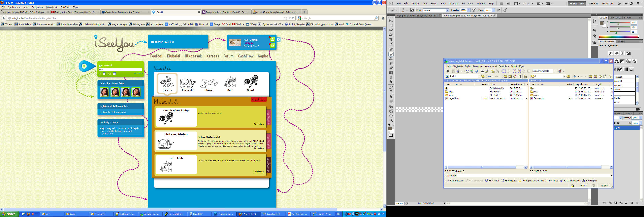Open brush preset picker dropdown
This screenshot has width=644, height=217.
coord(407,10)
